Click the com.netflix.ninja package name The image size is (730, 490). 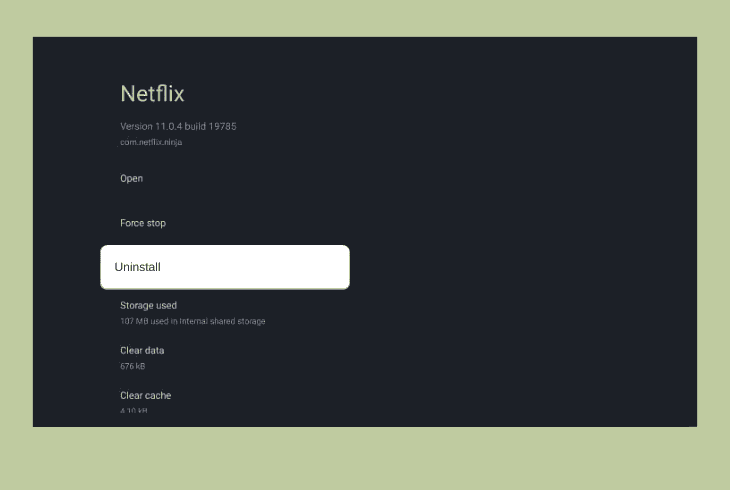point(151,142)
